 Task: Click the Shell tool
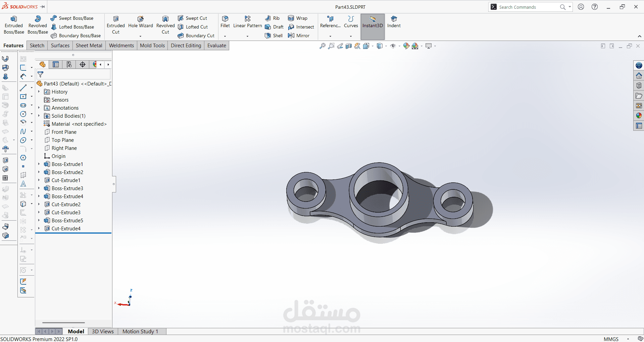274,36
